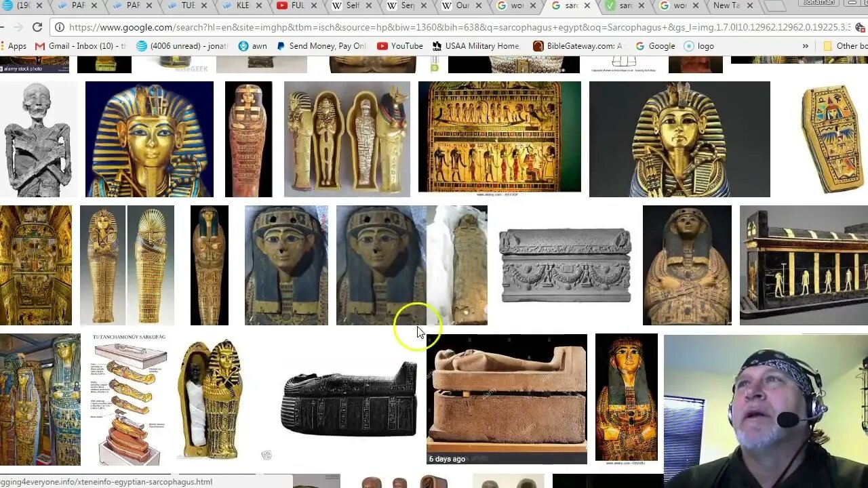The height and width of the screenshot is (488, 868).
Task: Switch to the TUE tab
Action: point(186,6)
